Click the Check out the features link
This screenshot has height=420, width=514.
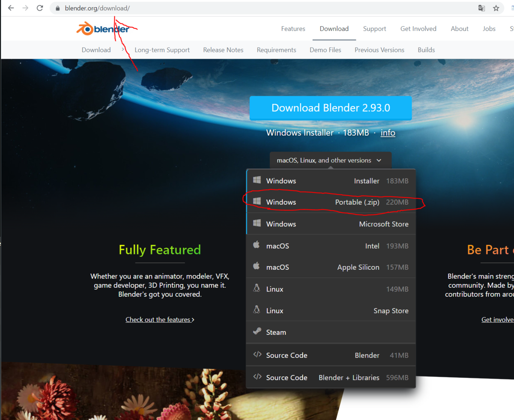[160, 319]
